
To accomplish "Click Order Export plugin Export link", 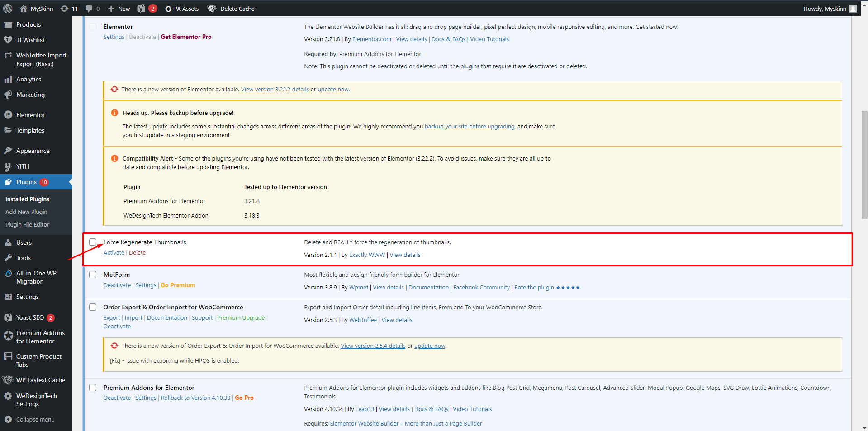I will tap(112, 318).
